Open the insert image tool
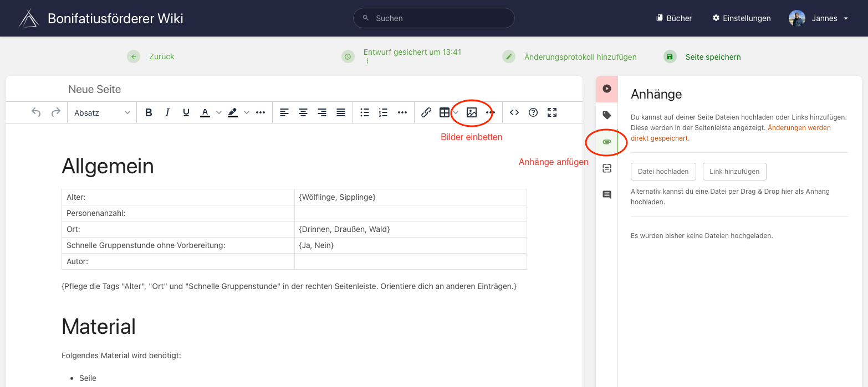The height and width of the screenshot is (387, 868). point(472,112)
